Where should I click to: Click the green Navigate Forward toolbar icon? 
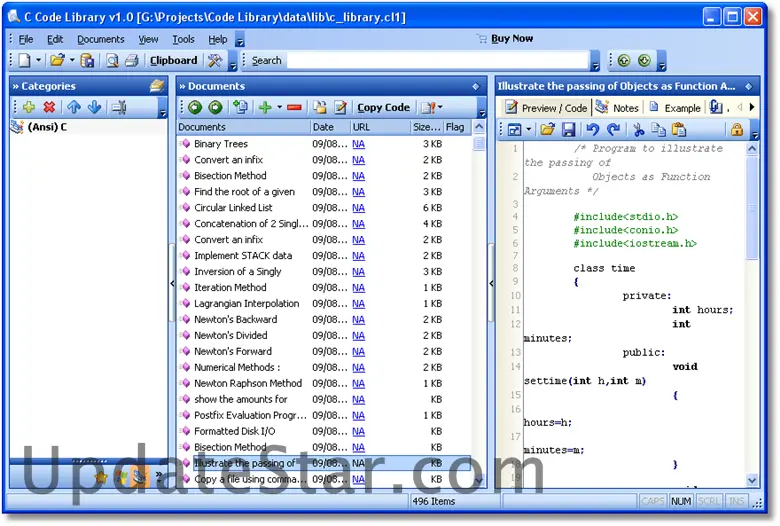(644, 60)
